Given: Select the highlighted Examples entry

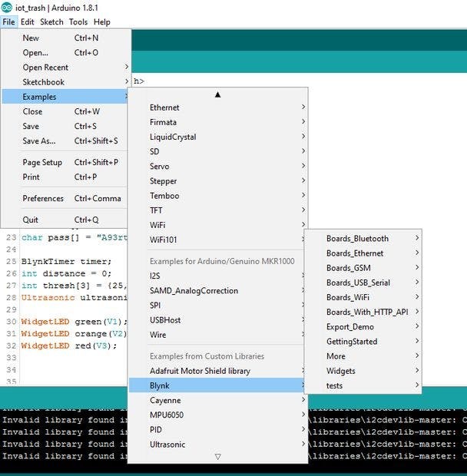Looking at the screenshot, I should 65,97.
